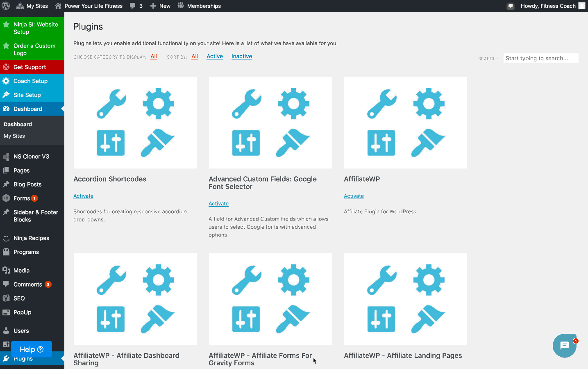This screenshot has width=588, height=369.
Task: Click the Affiliate Forms For Gravity Forms thumbnail
Action: click(x=270, y=299)
